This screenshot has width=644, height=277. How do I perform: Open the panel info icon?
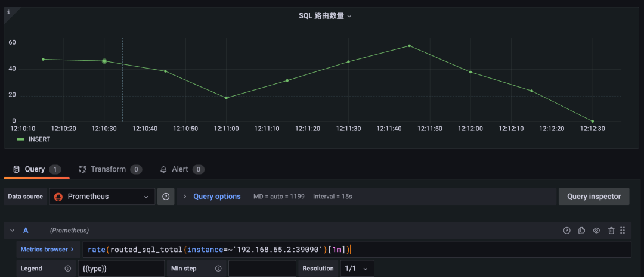8,12
